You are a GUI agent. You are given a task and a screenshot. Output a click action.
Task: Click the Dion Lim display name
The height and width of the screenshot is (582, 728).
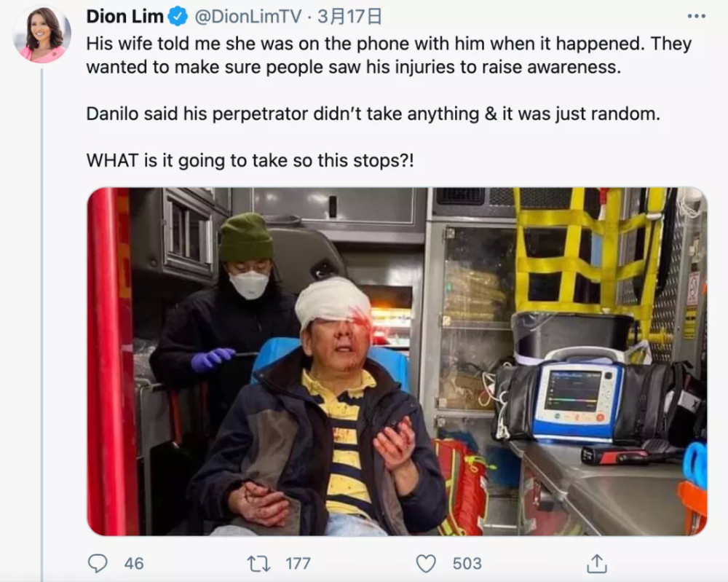(x=125, y=17)
